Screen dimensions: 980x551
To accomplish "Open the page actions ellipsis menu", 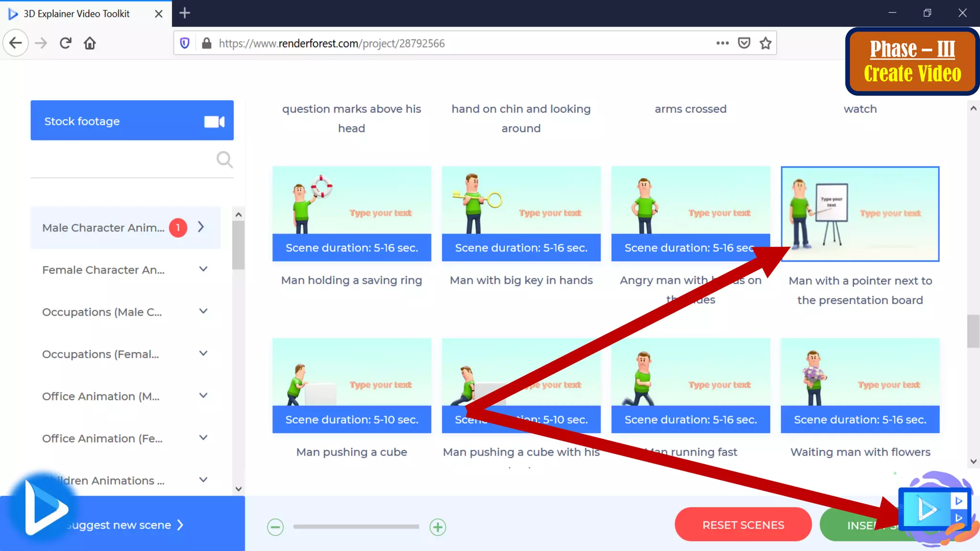I will 722,44.
